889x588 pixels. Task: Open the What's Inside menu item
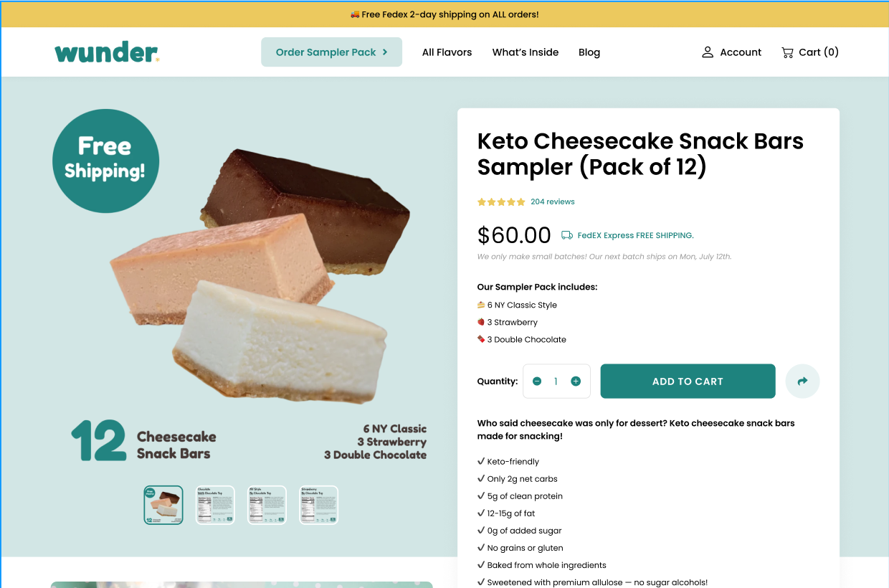point(525,52)
